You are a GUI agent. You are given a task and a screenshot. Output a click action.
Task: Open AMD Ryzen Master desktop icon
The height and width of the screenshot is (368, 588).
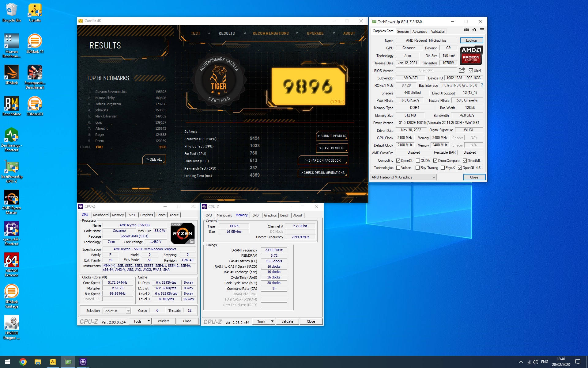(11, 202)
